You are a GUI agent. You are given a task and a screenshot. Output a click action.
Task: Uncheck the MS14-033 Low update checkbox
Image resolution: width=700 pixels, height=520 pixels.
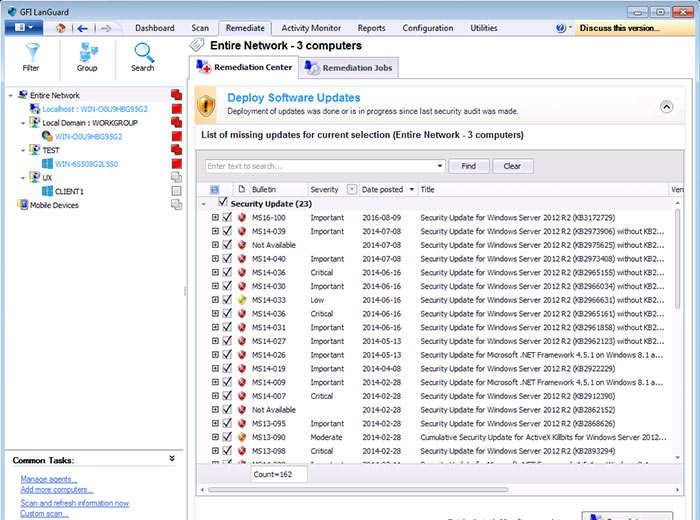tap(227, 300)
